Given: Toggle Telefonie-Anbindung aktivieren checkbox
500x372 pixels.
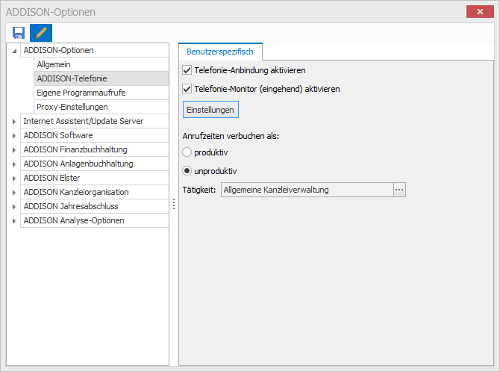Looking at the screenshot, I should (187, 70).
